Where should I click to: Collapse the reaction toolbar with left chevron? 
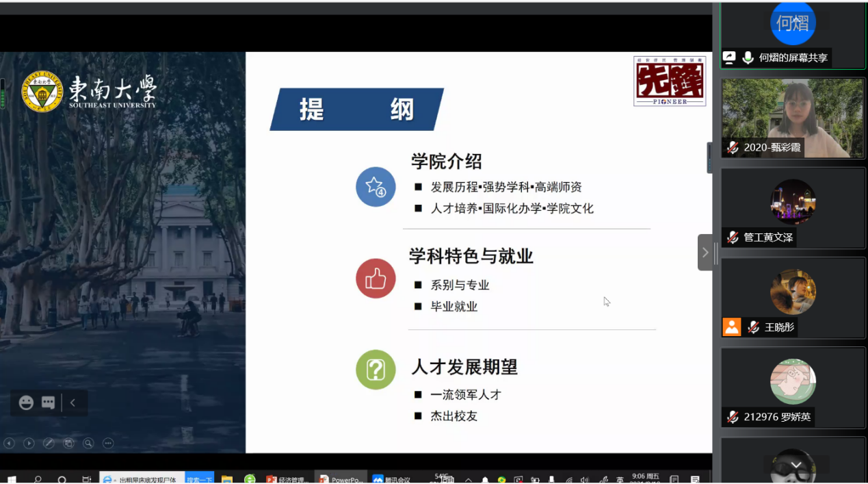point(73,403)
